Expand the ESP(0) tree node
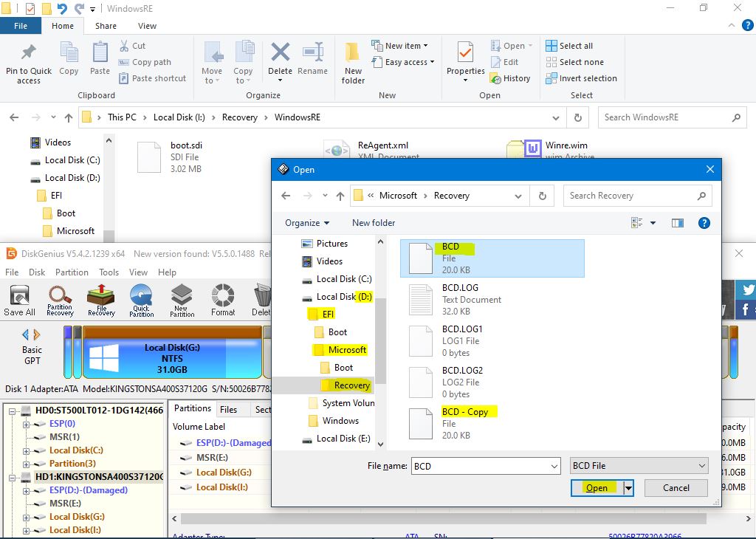The width and height of the screenshot is (756, 539). [x=26, y=425]
